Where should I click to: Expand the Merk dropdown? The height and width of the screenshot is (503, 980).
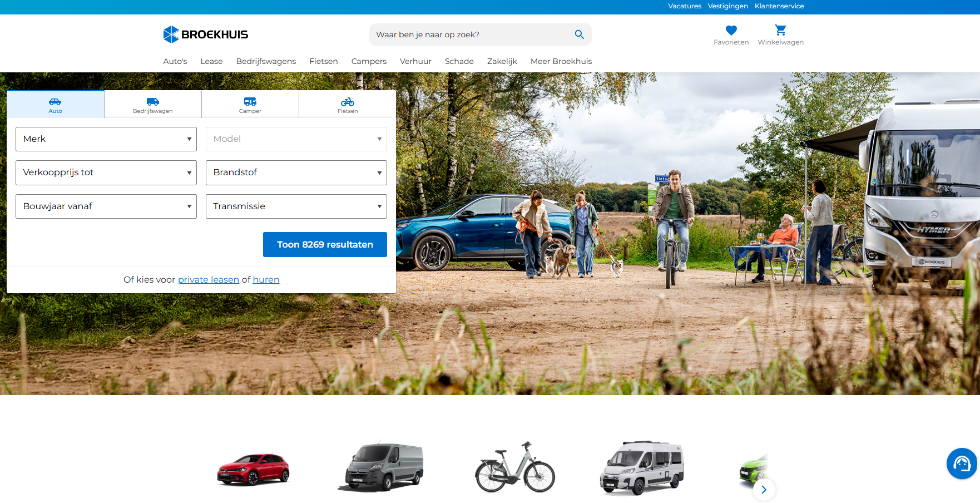pyautogui.click(x=106, y=139)
